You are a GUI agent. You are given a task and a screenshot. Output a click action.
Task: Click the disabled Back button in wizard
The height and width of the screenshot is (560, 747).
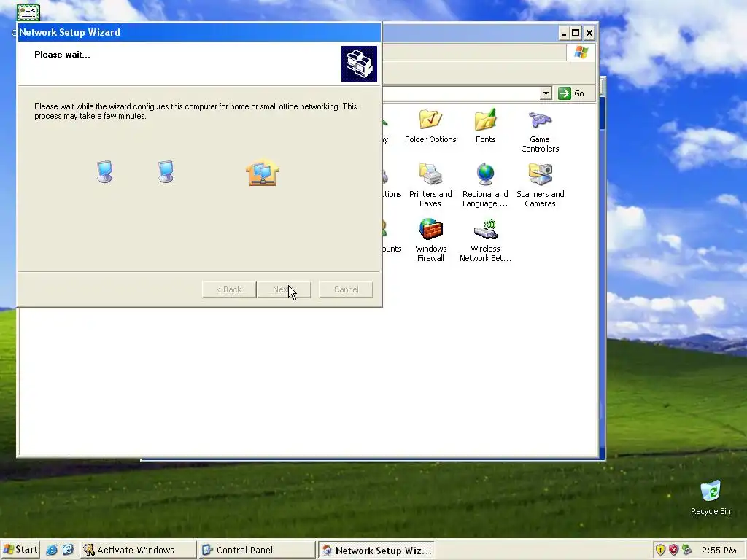click(228, 289)
